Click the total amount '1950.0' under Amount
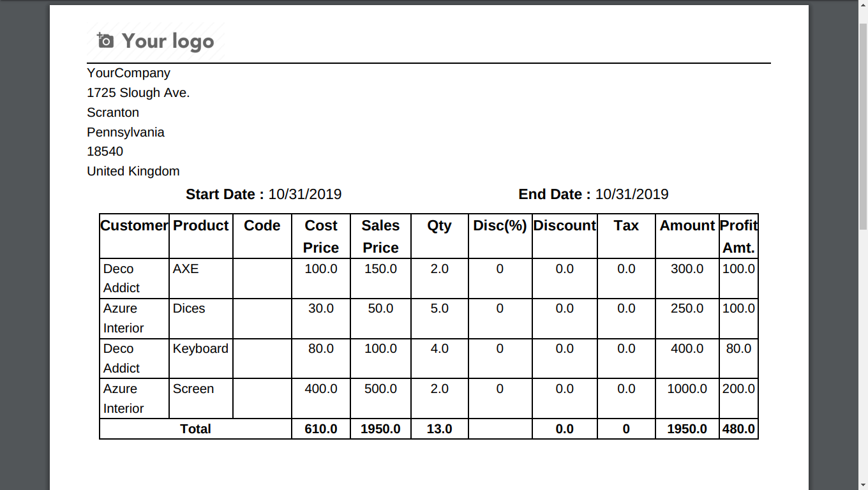The width and height of the screenshot is (868, 490). 687,429
